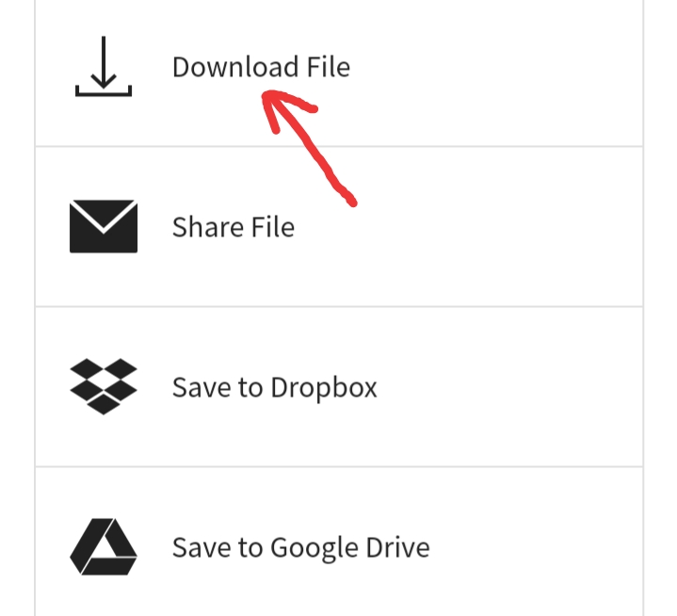
Task: Click the envelope share icon
Action: coord(104,226)
